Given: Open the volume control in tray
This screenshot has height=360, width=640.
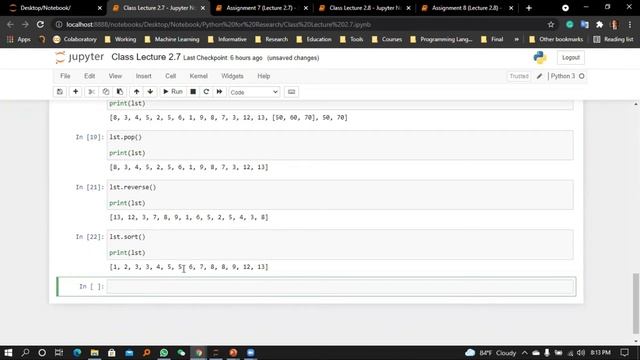Looking at the screenshot, I should [580, 353].
